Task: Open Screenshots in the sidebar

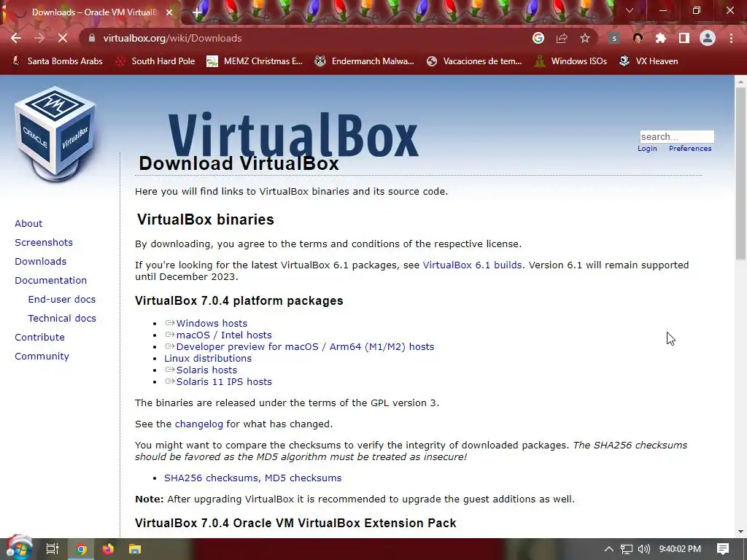Action: click(44, 242)
